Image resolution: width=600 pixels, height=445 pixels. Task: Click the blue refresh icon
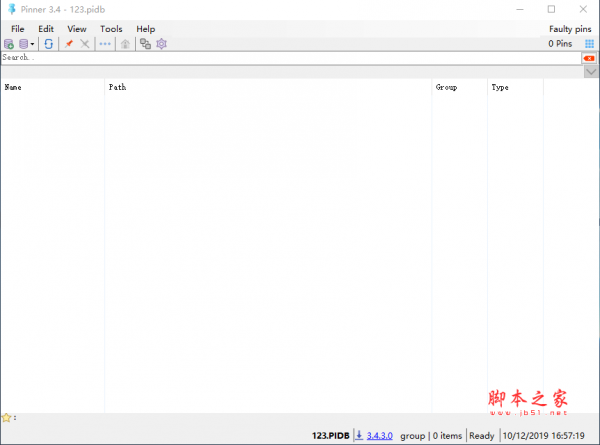tap(49, 44)
